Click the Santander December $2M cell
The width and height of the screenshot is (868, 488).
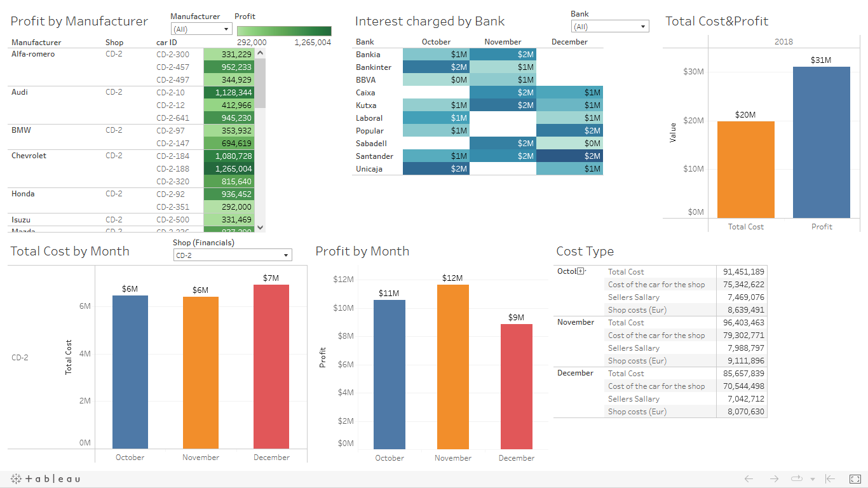coord(569,156)
